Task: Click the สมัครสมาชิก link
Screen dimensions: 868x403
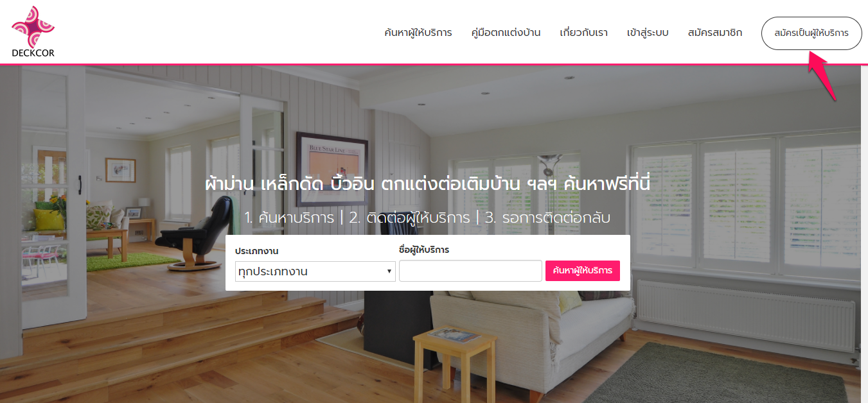Action: click(x=714, y=33)
